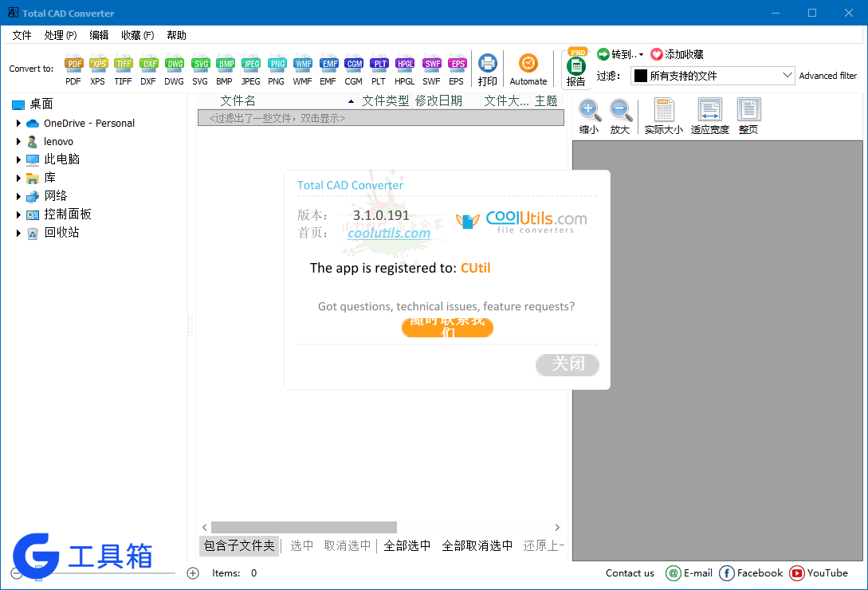Expand the 此电脑 tree node
The height and width of the screenshot is (590, 868).
[18, 159]
